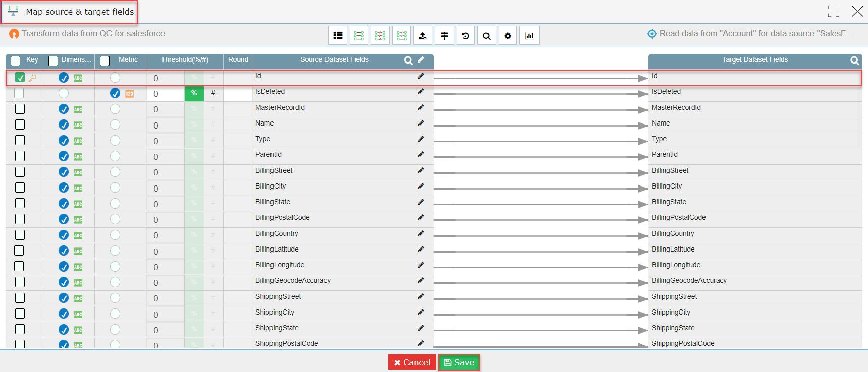Select Metric radio for BillingLatitude row
Viewport: 868px width, 372px height.
pyautogui.click(x=115, y=251)
